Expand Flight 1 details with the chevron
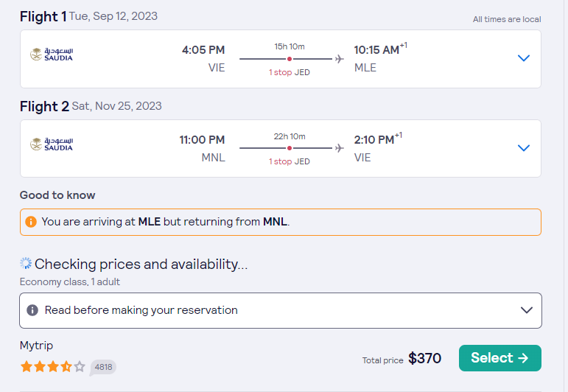The image size is (568, 392). coord(524,58)
